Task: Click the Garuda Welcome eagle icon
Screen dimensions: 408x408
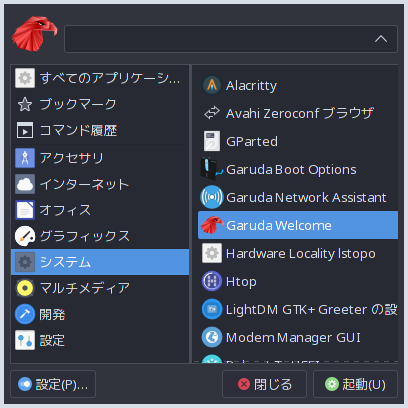Action: [x=212, y=225]
